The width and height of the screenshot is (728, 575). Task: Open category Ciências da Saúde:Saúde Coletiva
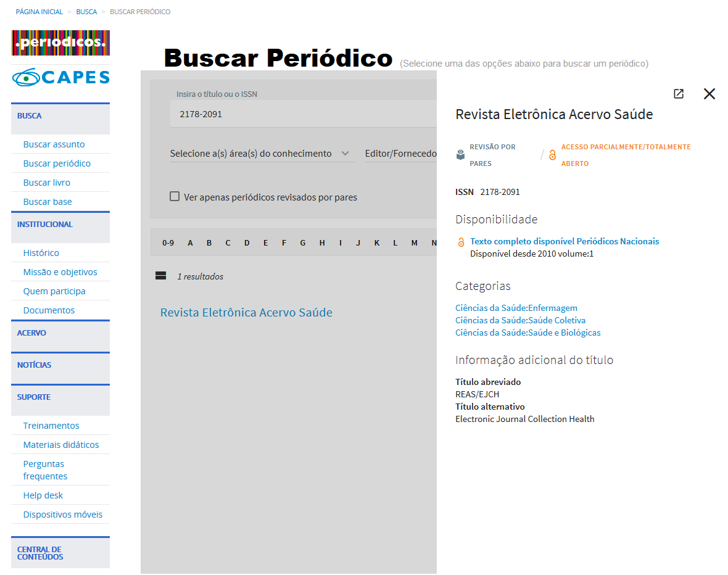click(x=521, y=320)
